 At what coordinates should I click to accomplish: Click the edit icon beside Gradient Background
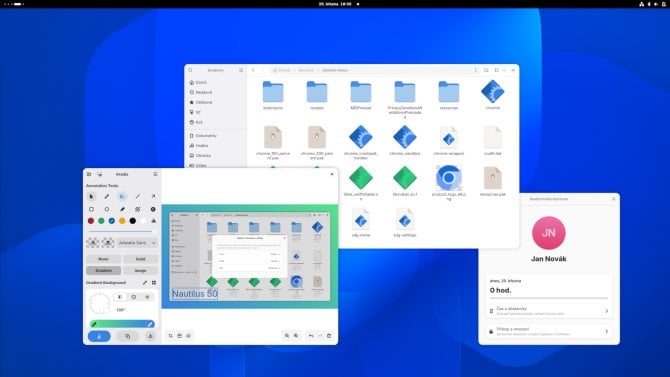click(x=145, y=283)
